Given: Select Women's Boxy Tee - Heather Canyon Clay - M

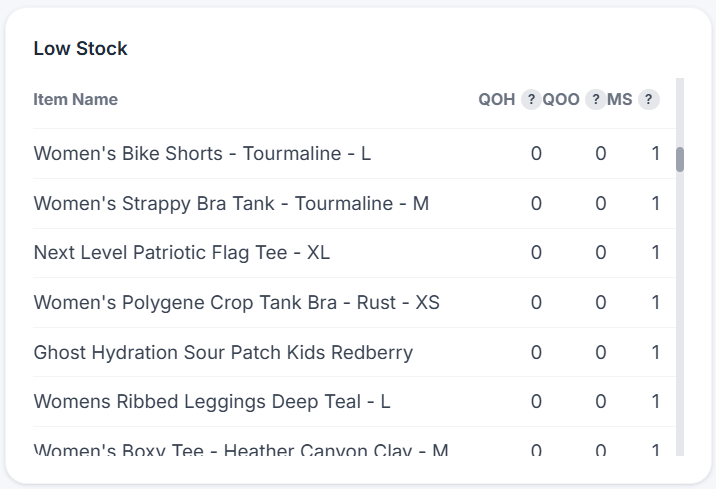Looking at the screenshot, I should [241, 449].
